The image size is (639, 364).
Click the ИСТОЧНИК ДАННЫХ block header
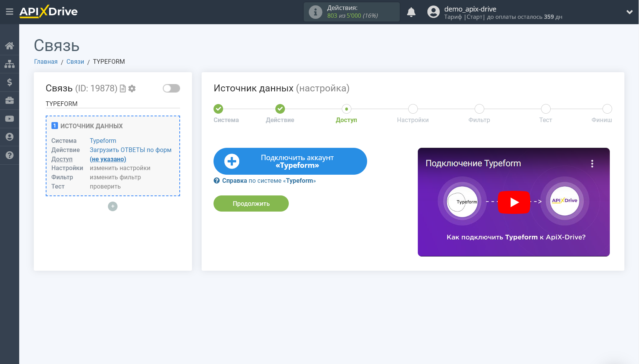[91, 126]
